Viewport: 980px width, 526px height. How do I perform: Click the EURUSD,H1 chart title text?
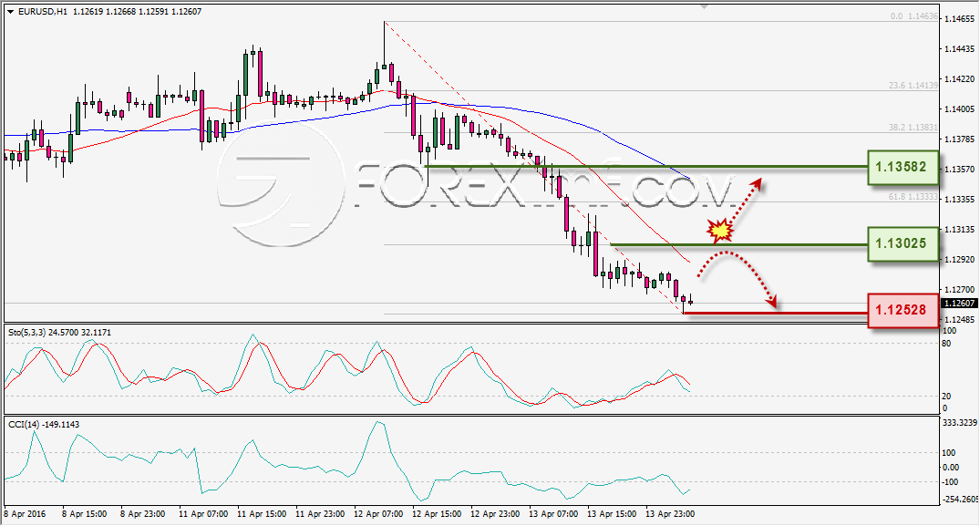[x=43, y=11]
